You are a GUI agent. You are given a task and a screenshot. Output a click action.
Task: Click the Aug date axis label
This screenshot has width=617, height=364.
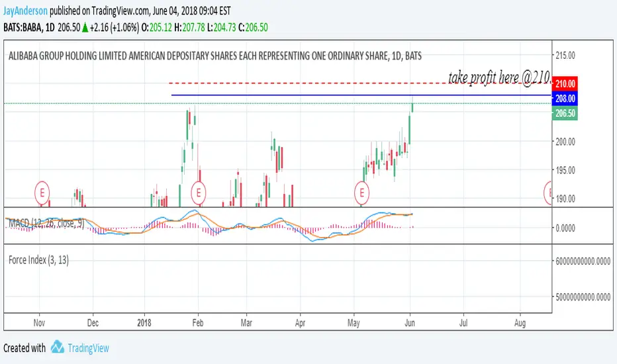pyautogui.click(x=520, y=323)
